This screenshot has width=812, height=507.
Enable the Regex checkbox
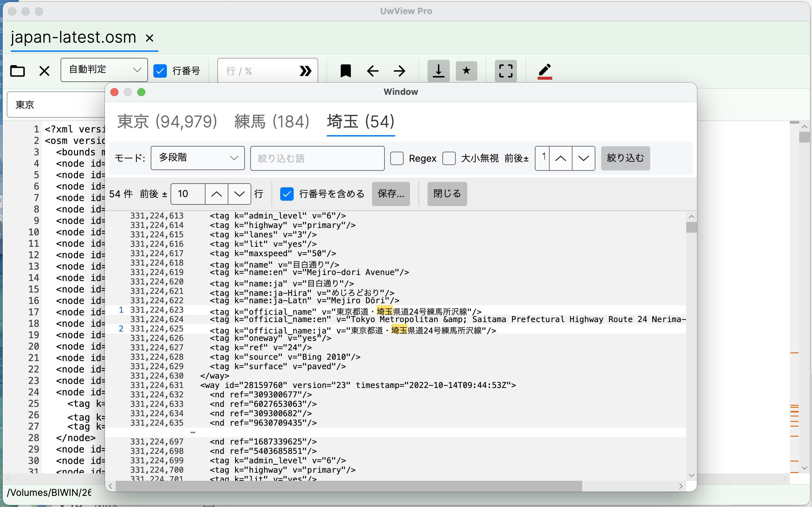[397, 158]
